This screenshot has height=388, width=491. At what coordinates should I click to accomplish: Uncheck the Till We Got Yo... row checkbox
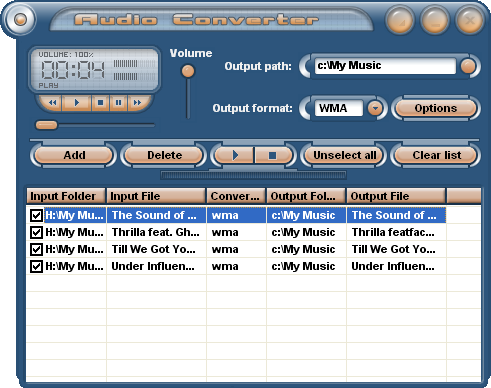(36, 249)
